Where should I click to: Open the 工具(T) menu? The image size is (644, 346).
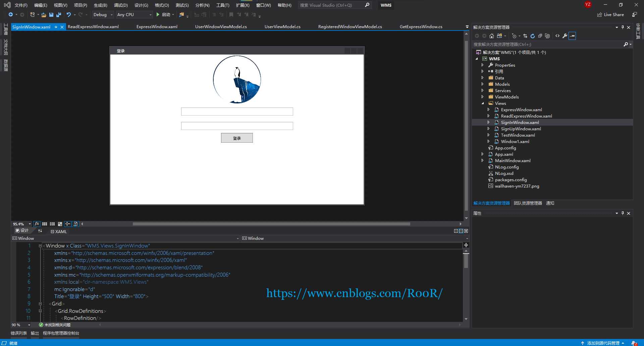click(x=223, y=5)
